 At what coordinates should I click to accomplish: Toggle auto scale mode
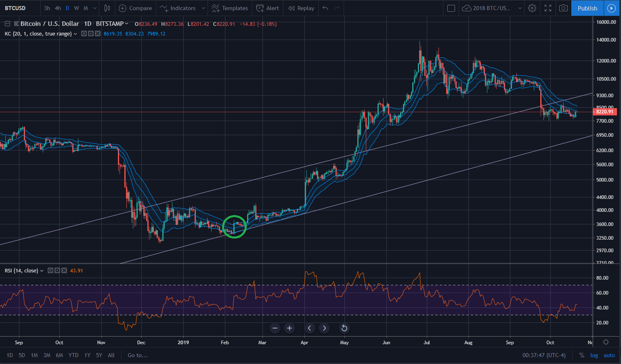[609, 355]
